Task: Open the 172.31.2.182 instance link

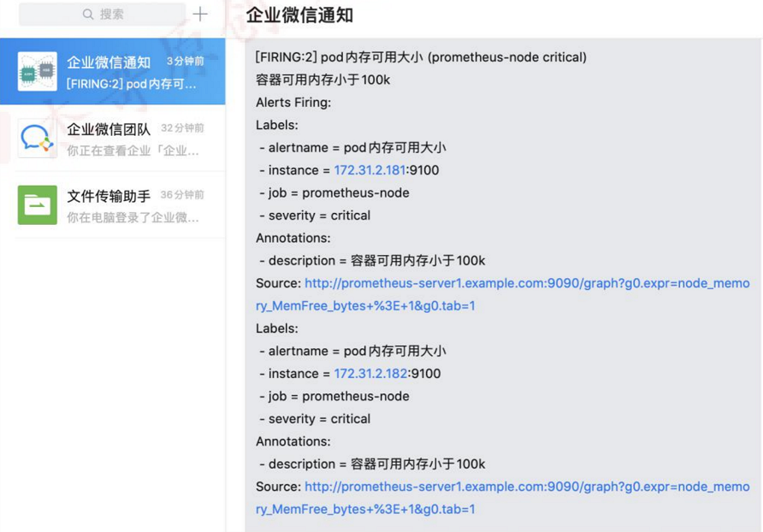Action: tap(370, 374)
